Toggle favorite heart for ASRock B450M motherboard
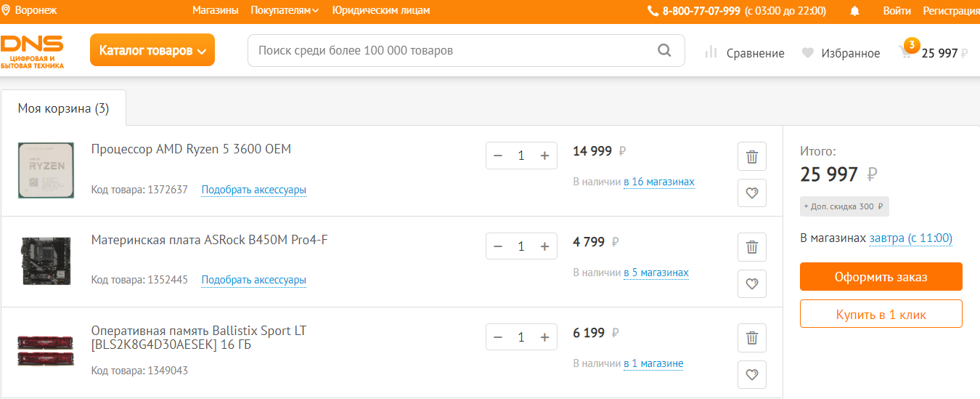This screenshot has height=399, width=980. point(752,284)
